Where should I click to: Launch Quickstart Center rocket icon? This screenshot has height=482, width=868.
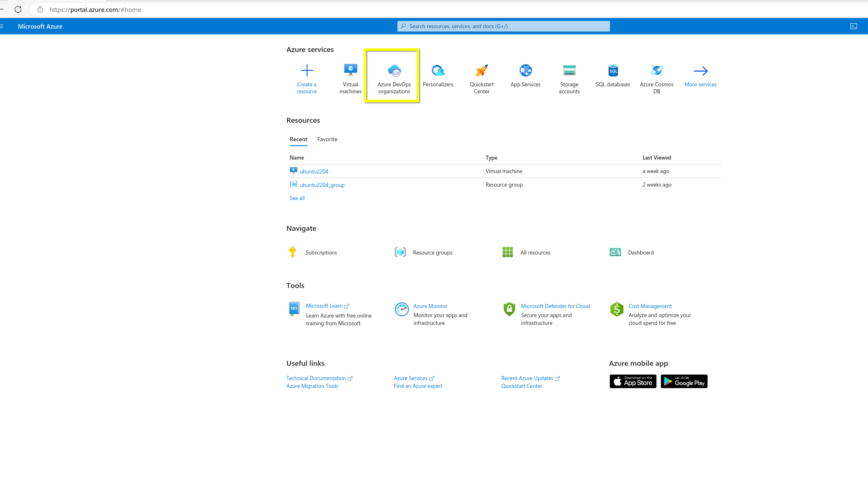coord(482,70)
